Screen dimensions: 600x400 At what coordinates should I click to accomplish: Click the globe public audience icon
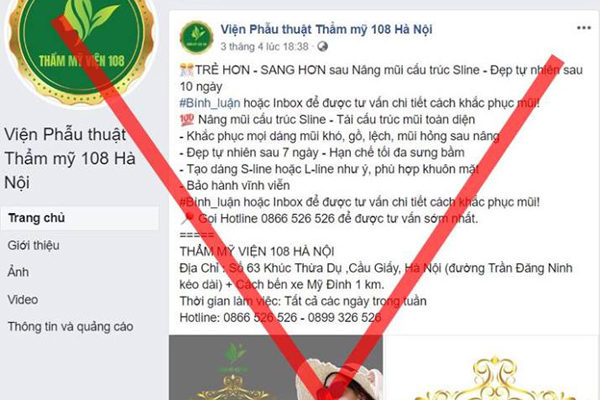(323, 47)
